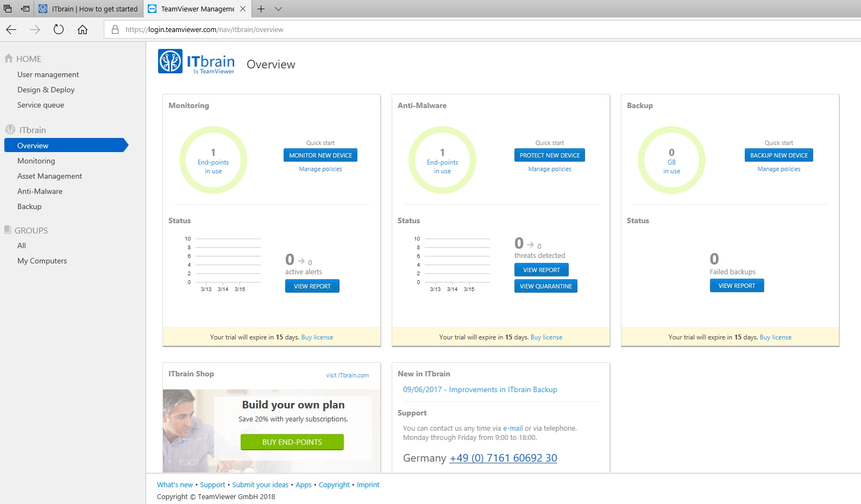Click the BACKUP NEW DEVICE button
Viewport: 861px width, 504px height.
[779, 155]
